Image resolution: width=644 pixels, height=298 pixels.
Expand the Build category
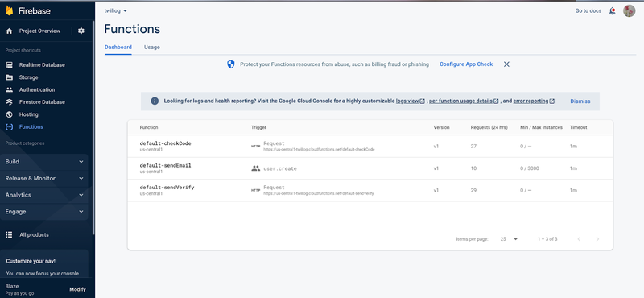click(x=44, y=162)
